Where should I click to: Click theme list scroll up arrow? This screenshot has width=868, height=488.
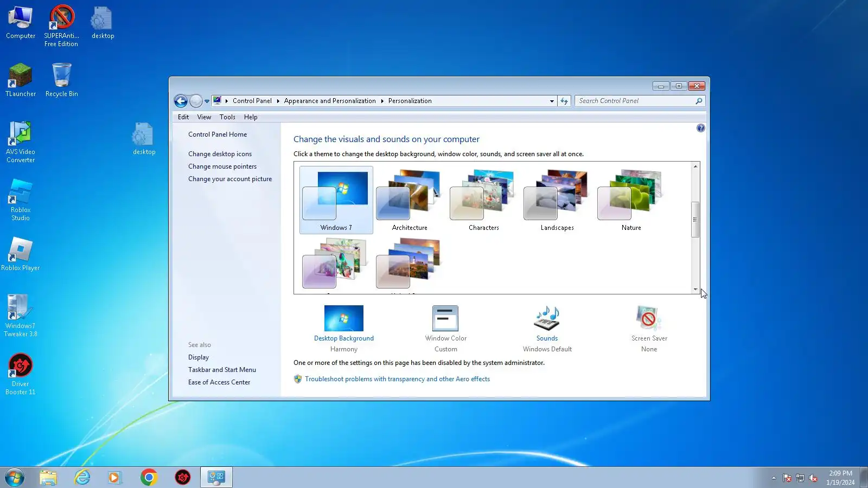(x=695, y=166)
